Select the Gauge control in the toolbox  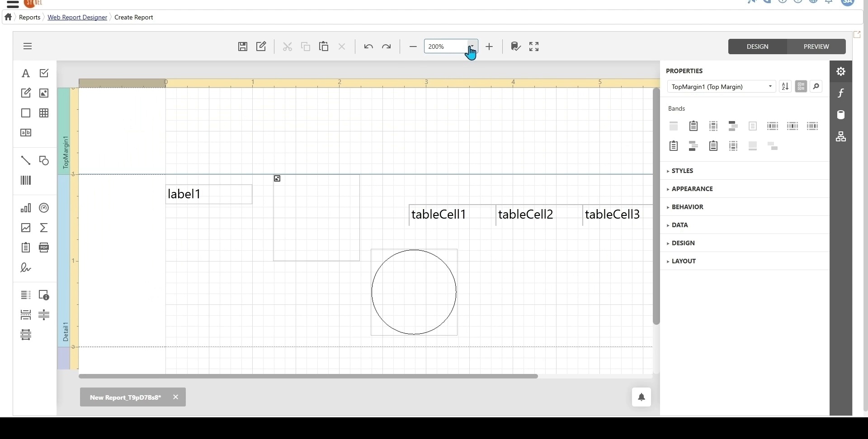click(x=44, y=208)
